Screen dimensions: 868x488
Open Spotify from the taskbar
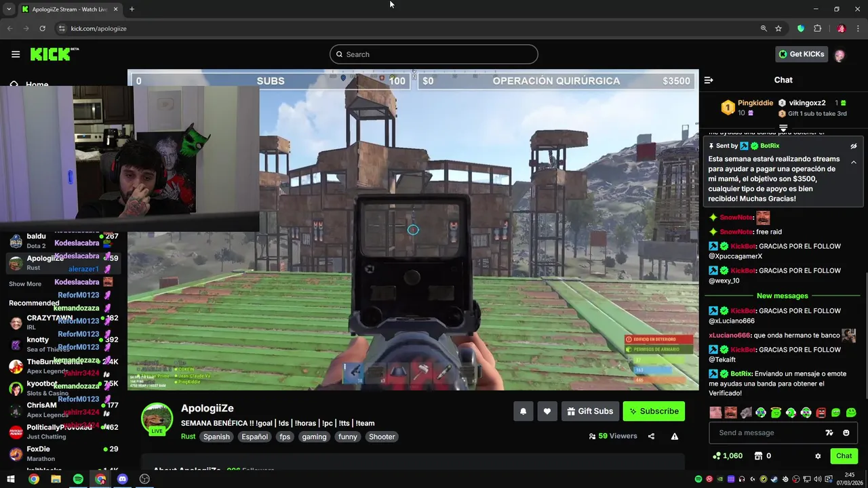(78, 479)
